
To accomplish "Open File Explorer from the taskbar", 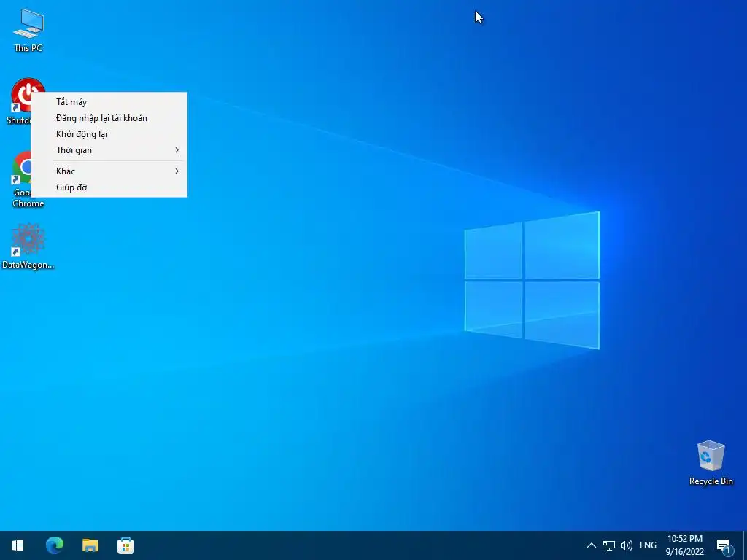I will [x=90, y=545].
